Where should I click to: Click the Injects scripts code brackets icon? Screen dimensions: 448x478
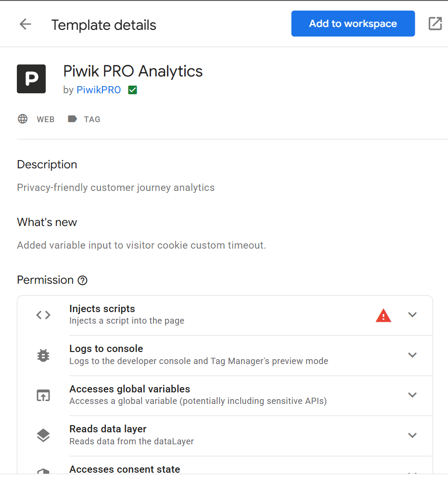[x=43, y=315]
